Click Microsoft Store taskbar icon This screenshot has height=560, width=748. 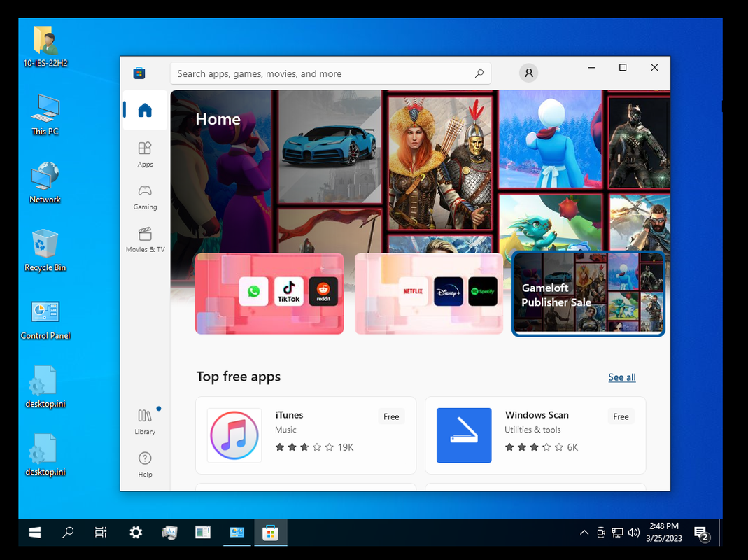click(271, 532)
